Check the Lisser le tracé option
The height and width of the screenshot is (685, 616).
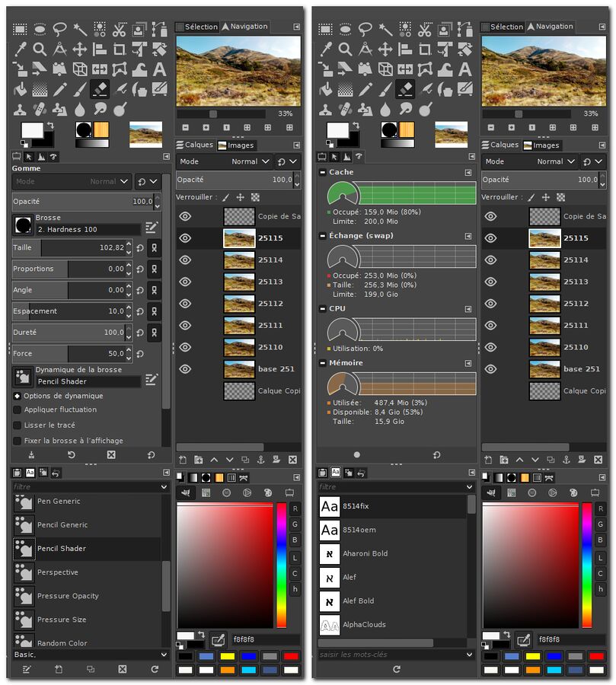(x=18, y=425)
